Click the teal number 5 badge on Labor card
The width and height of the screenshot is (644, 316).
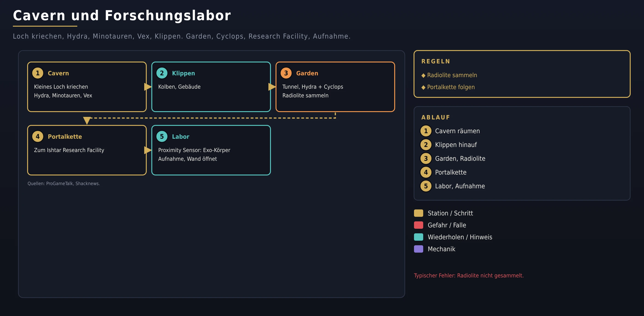tap(162, 137)
